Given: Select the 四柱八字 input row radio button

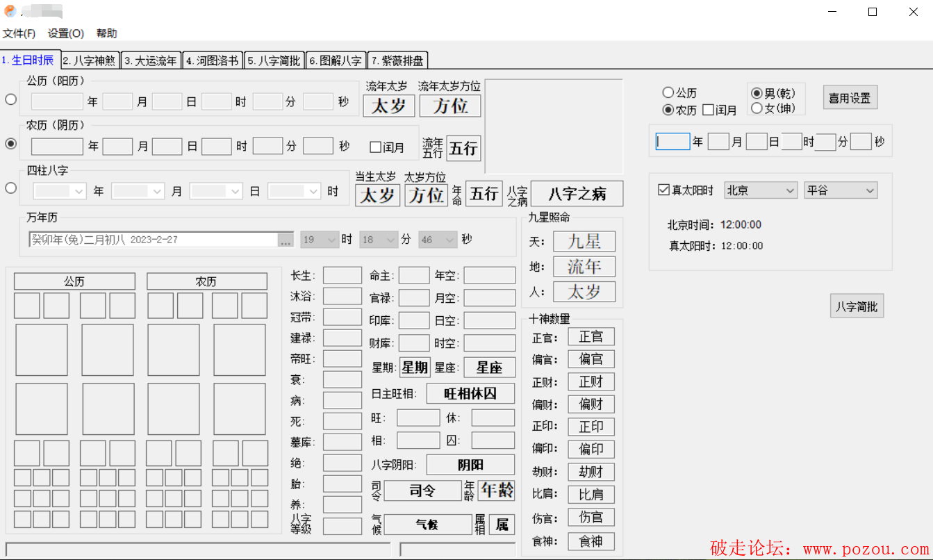Looking at the screenshot, I should (x=11, y=188).
